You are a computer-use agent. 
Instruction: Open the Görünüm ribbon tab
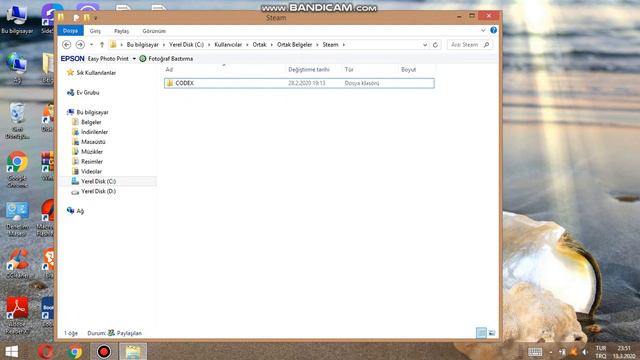point(154,31)
